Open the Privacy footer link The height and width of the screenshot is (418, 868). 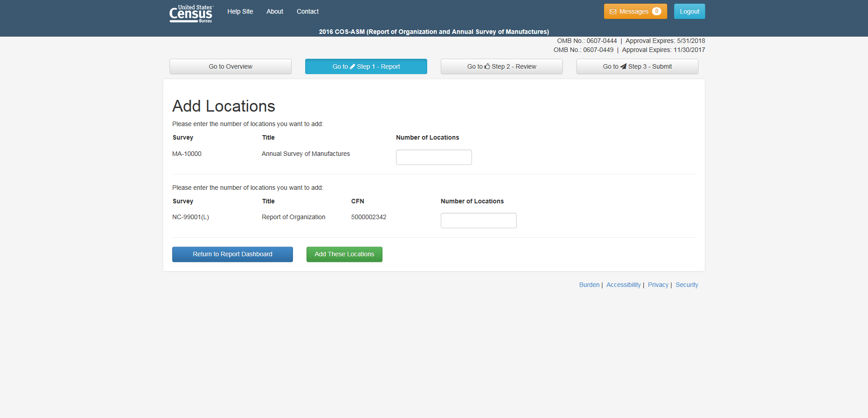pyautogui.click(x=658, y=285)
